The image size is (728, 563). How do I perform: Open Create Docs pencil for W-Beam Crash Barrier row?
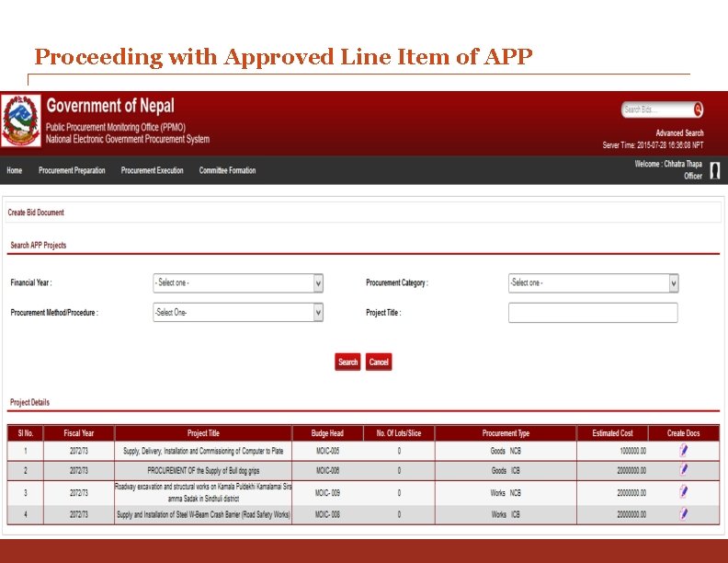click(x=684, y=513)
